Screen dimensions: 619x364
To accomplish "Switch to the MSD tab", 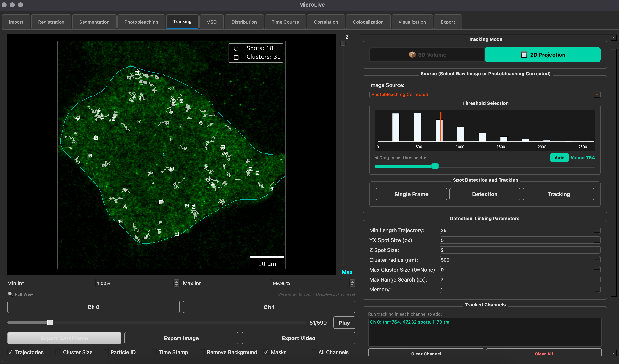I will (x=211, y=22).
